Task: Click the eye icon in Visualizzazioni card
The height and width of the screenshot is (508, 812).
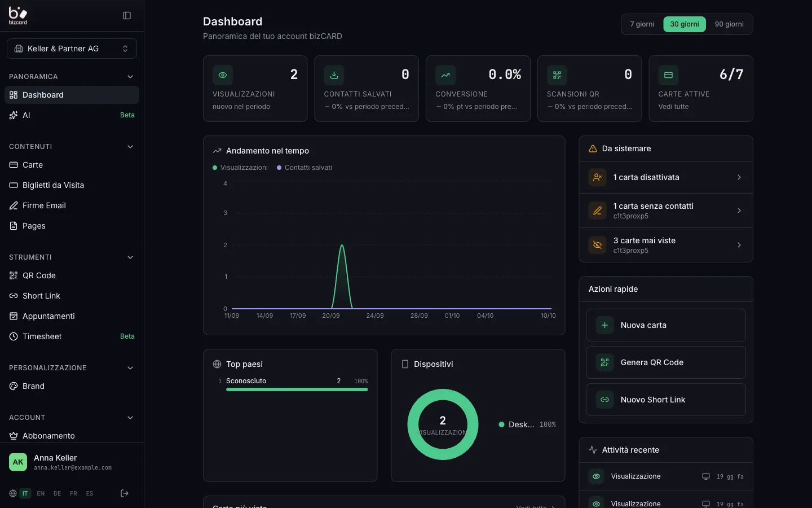Action: tap(223, 75)
